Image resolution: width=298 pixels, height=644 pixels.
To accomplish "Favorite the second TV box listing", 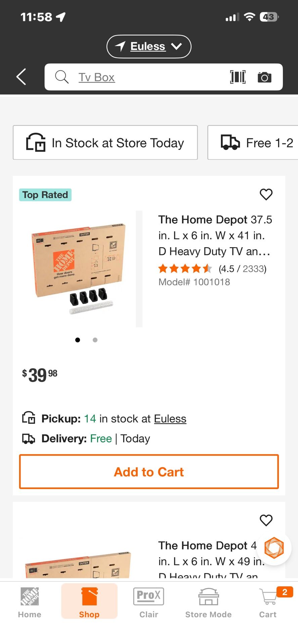I will pyautogui.click(x=266, y=520).
